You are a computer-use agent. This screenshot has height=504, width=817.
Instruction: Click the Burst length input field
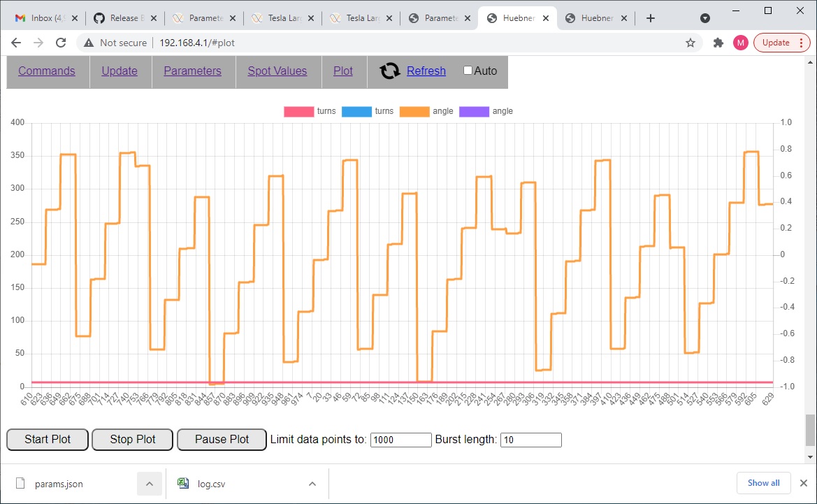click(530, 440)
